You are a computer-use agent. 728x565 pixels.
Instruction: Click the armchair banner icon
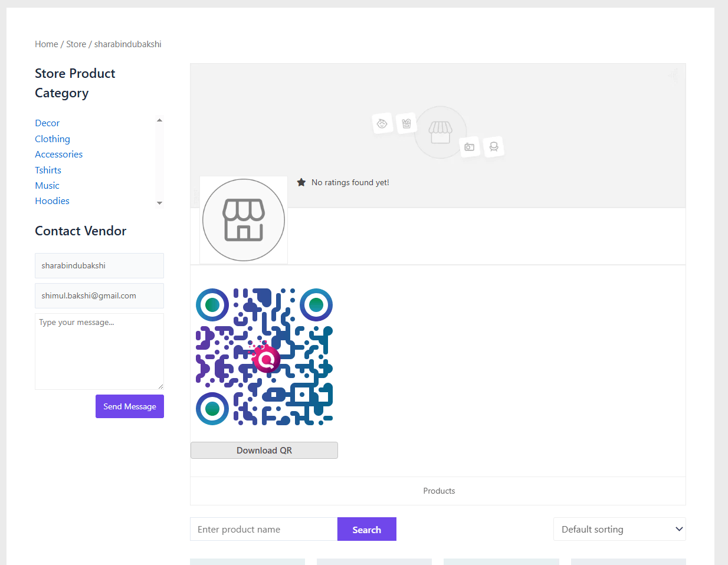(494, 146)
